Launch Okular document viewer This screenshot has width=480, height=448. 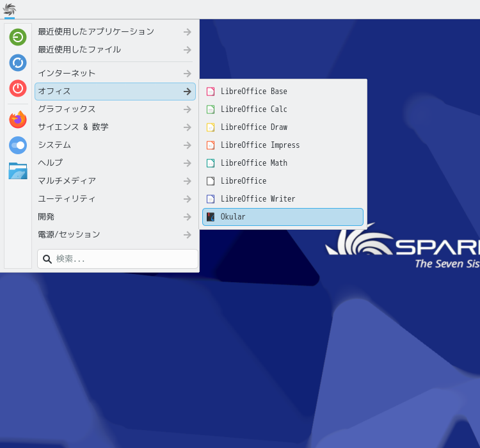tap(283, 217)
